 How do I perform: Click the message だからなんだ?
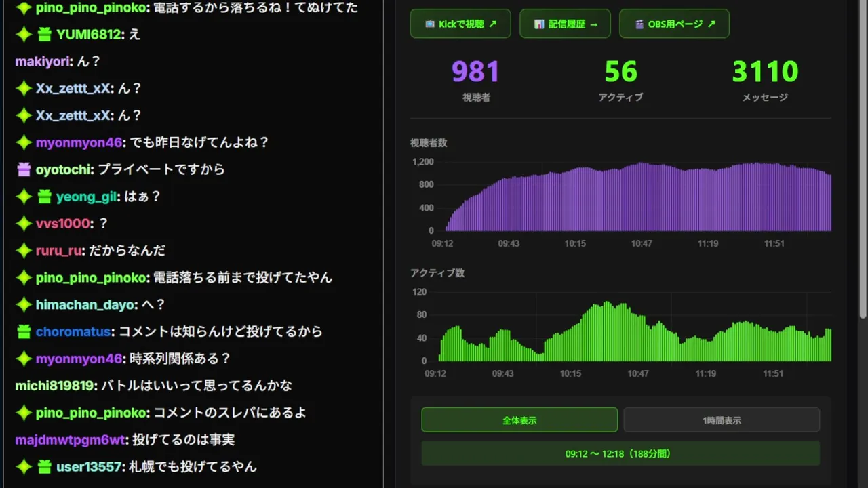coord(127,251)
